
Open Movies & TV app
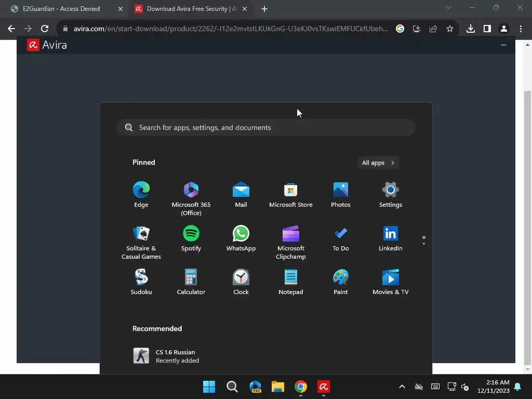tap(391, 282)
